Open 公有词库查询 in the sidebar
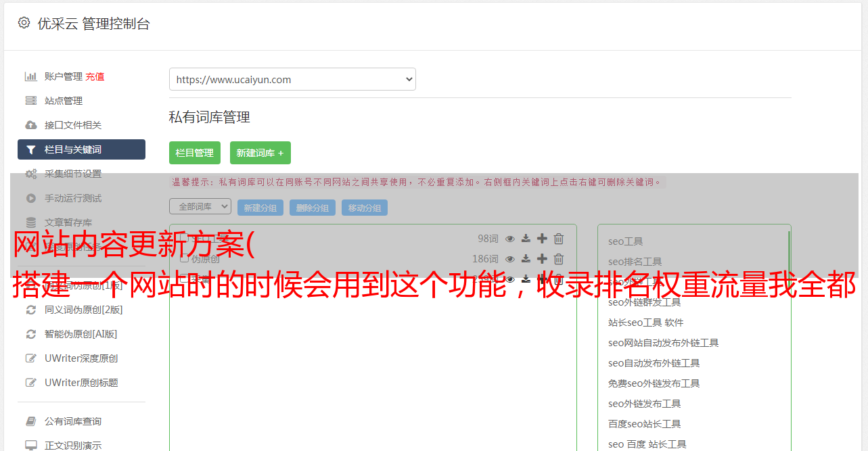This screenshot has height=451, width=868. 72,421
